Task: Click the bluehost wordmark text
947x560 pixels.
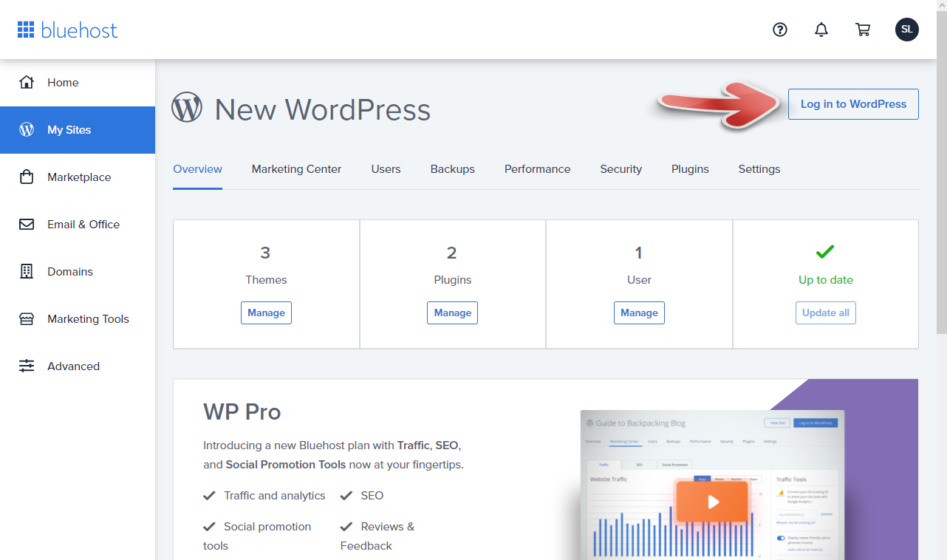Action: 80,30
